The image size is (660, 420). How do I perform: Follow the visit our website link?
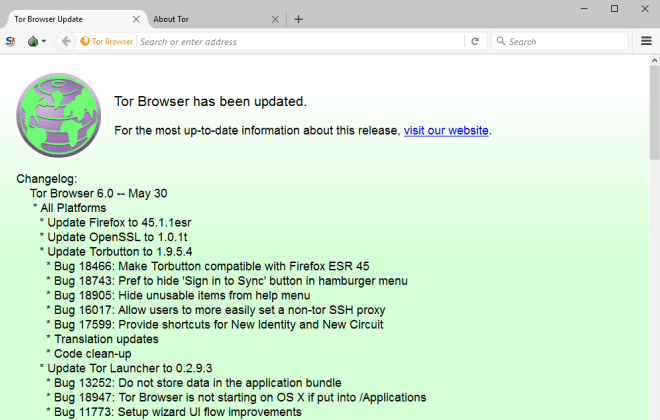pyautogui.click(x=446, y=130)
